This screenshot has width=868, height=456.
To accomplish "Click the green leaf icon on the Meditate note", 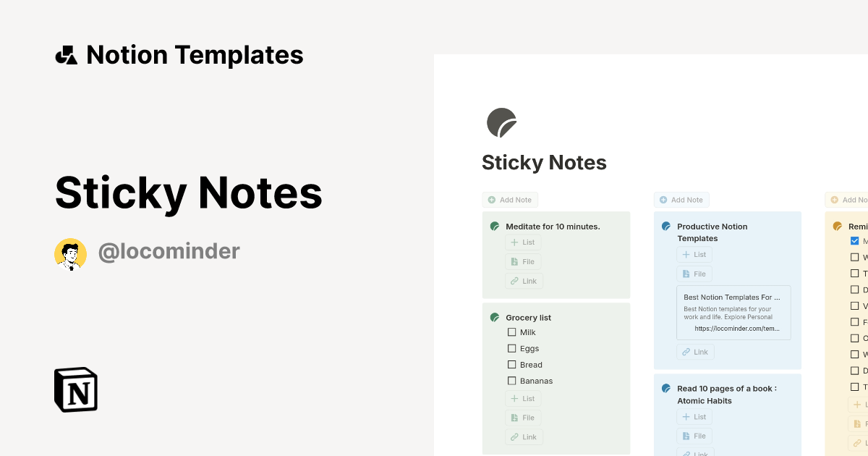I will [495, 226].
